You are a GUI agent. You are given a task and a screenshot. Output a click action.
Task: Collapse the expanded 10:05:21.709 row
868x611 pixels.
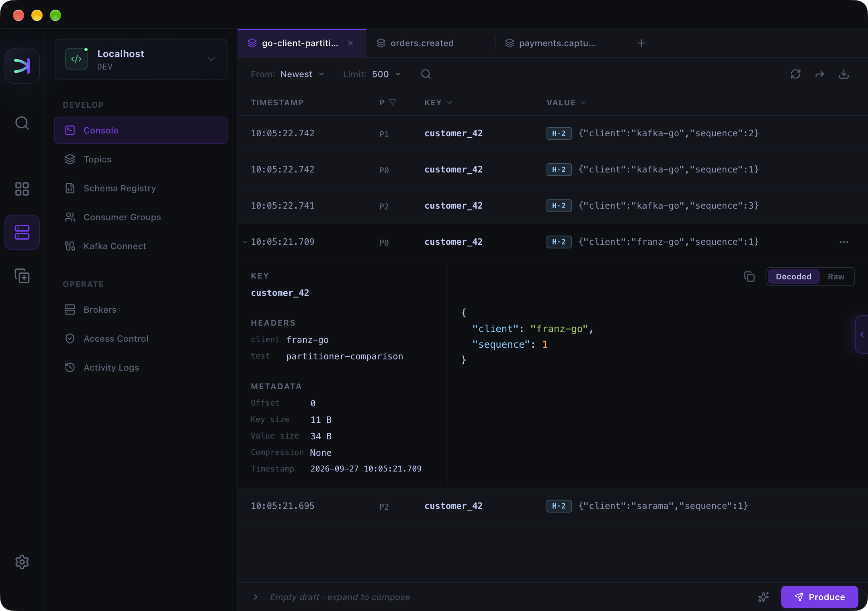pos(245,242)
